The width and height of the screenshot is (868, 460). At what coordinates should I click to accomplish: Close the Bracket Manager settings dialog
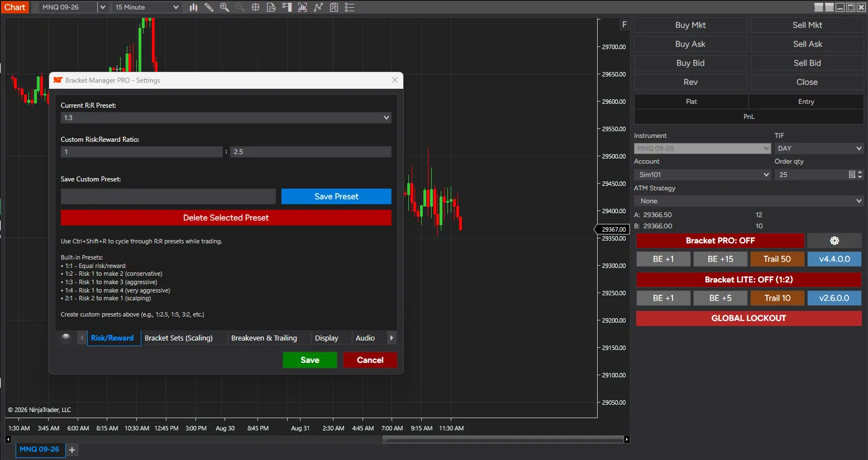tap(395, 80)
